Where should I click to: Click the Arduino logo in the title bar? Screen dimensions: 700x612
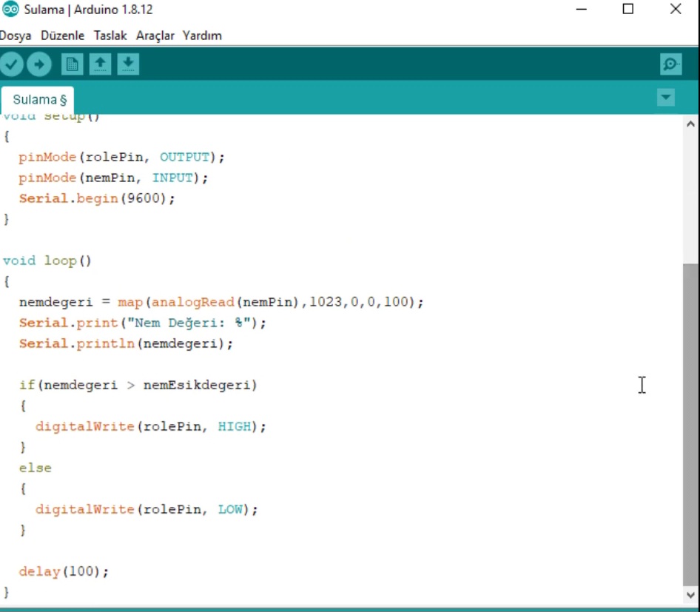pyautogui.click(x=9, y=9)
